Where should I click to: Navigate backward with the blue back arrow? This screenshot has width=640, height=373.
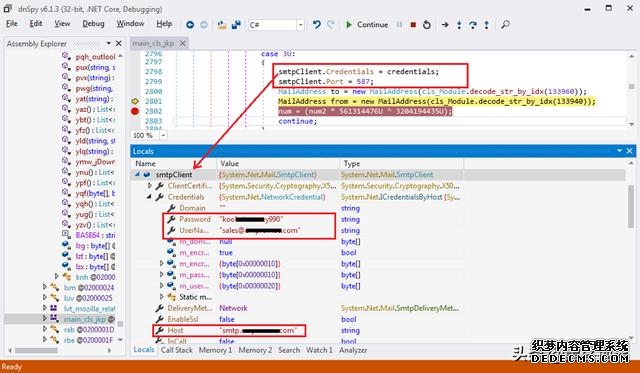coord(190,25)
